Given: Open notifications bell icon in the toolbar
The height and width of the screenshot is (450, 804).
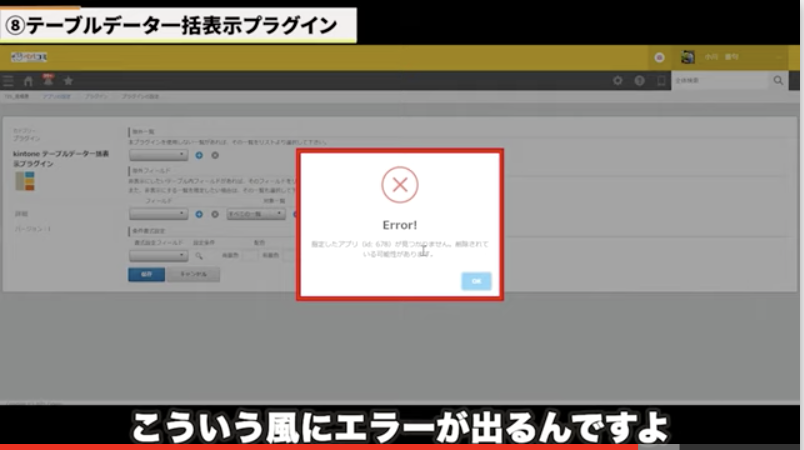Looking at the screenshot, I should (x=48, y=81).
